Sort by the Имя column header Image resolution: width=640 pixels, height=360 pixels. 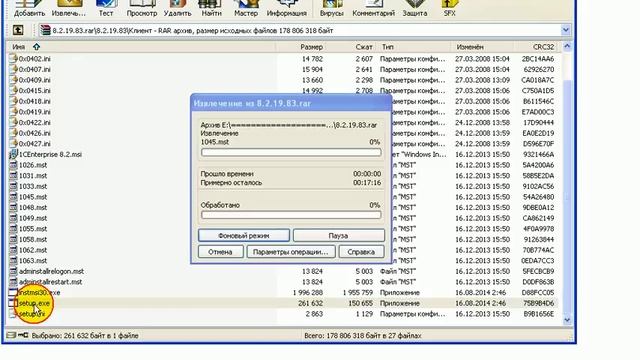click(x=18, y=47)
